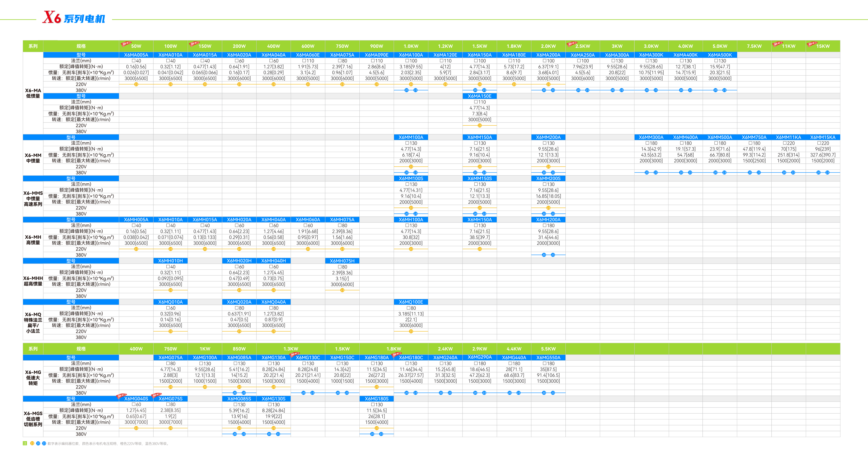868x465 pixels.
Task: Click the X6-MMS 中惯量高速系列 series label
Action: coord(33,198)
